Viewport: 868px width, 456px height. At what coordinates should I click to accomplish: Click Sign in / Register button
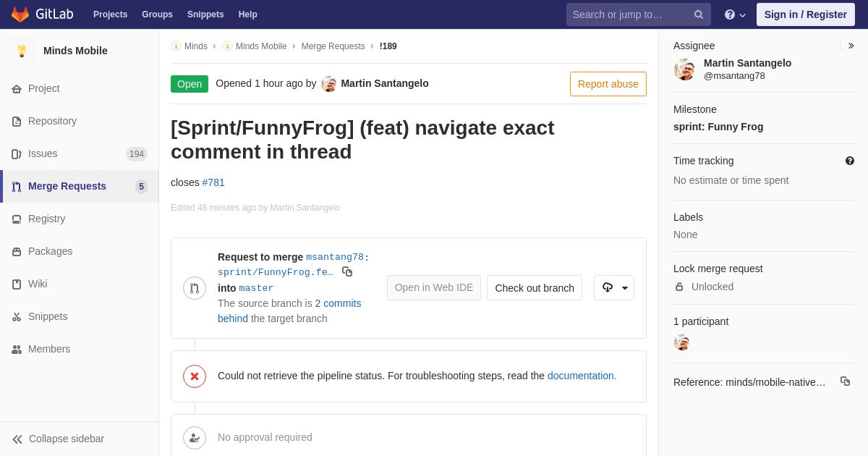coord(806,14)
